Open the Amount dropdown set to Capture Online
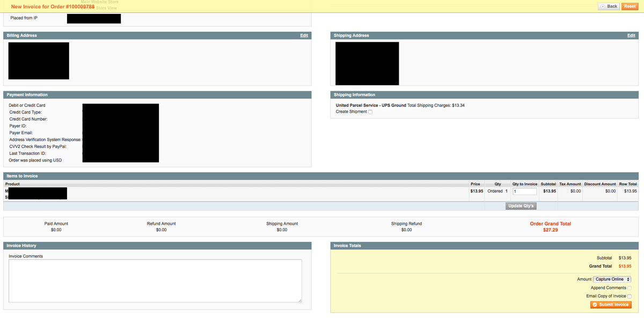This screenshot has height=324, width=644. 612,279
